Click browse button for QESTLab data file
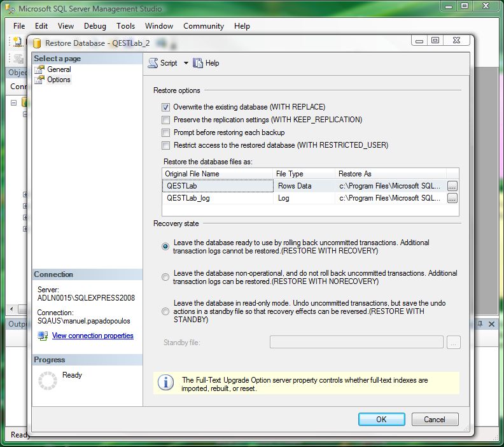Screen dimensions: 504x447 452,186
